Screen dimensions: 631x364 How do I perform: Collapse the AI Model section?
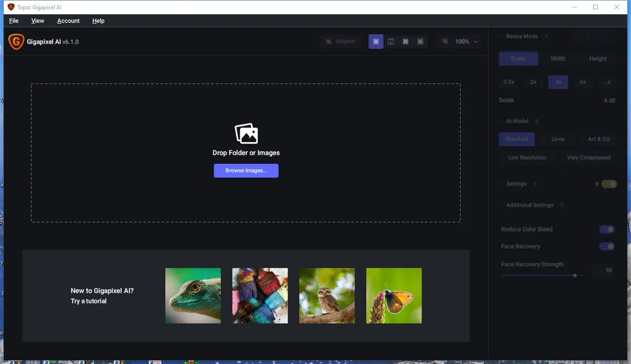(x=498, y=121)
